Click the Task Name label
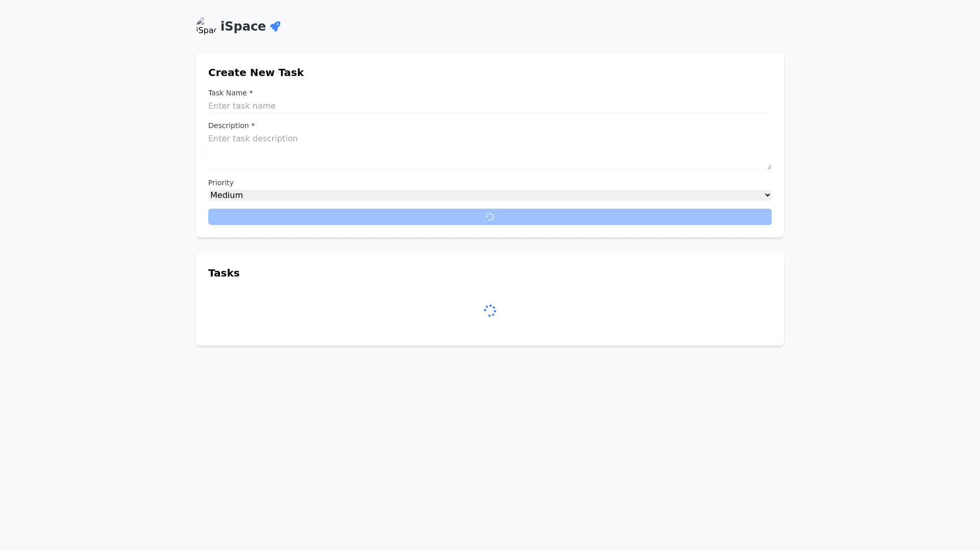Image resolution: width=980 pixels, height=551 pixels. (x=227, y=93)
